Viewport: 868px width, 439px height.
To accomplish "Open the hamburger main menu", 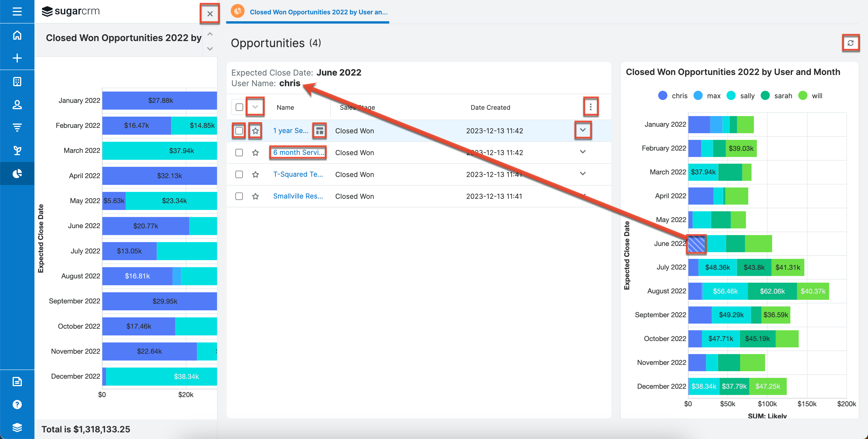I will [17, 11].
